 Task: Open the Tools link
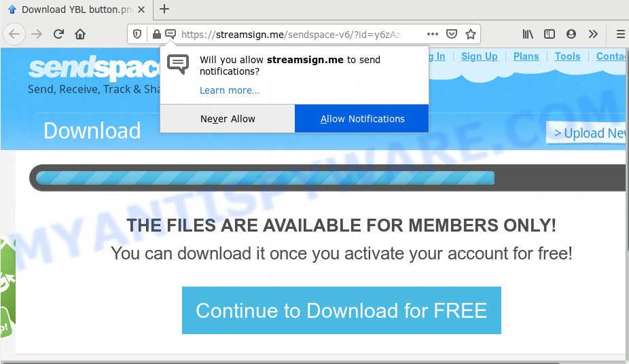pos(567,56)
